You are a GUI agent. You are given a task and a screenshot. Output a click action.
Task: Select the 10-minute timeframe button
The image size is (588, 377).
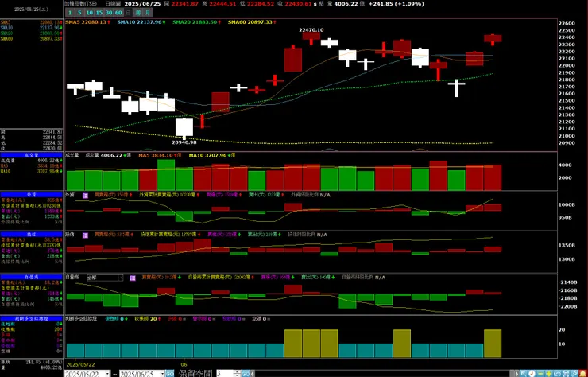click(89, 13)
